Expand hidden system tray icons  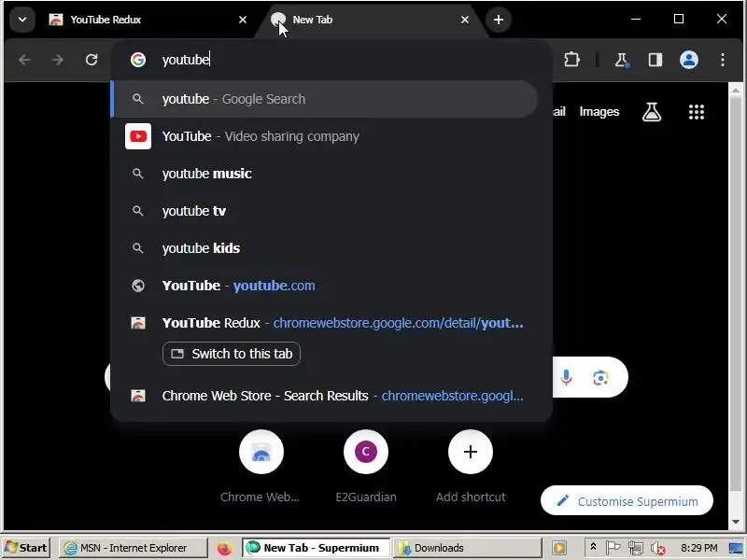(x=594, y=547)
